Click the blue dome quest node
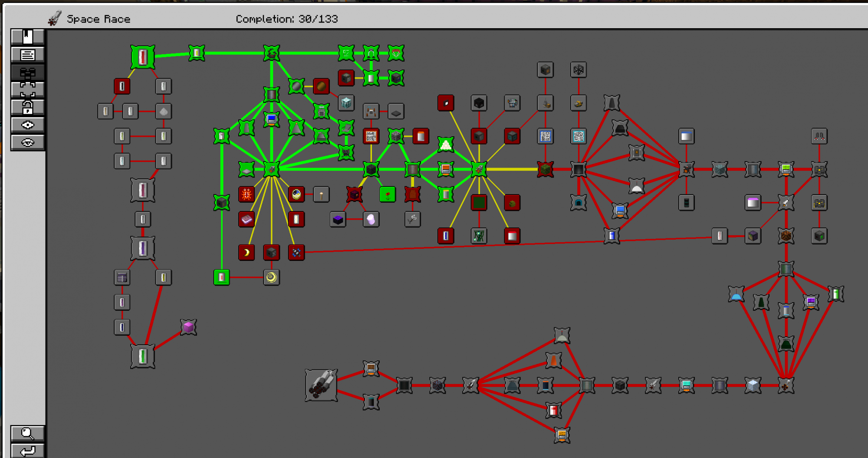 pos(736,295)
